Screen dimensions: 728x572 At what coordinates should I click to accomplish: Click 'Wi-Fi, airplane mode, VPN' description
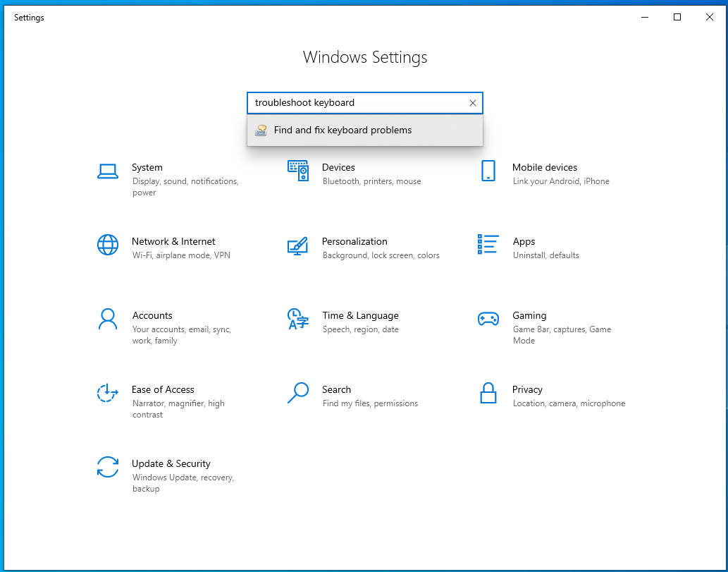[x=182, y=255]
